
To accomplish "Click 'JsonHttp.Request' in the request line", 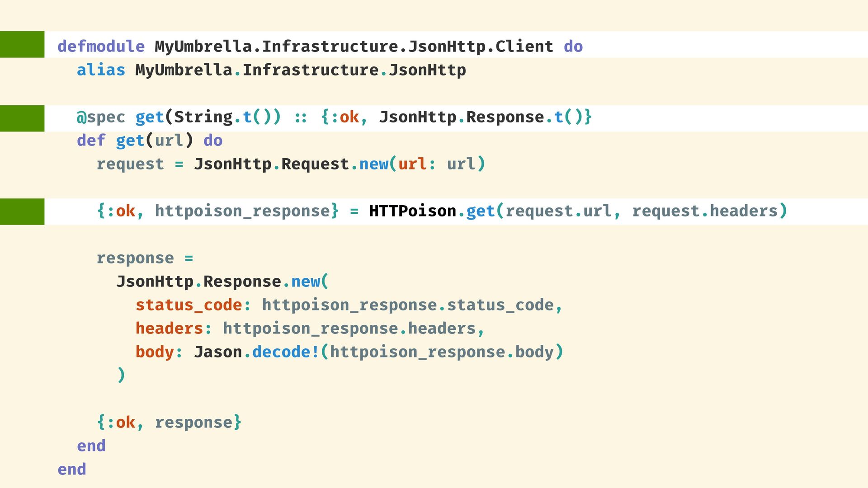I will (x=271, y=164).
